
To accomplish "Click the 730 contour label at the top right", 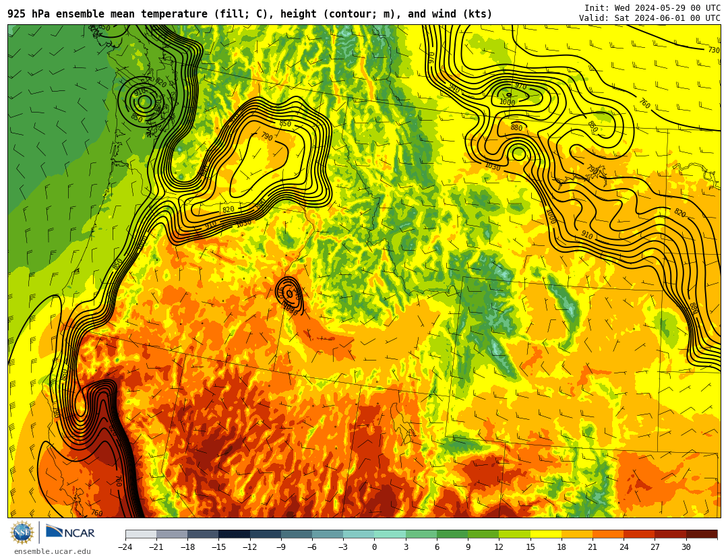I will (714, 50).
